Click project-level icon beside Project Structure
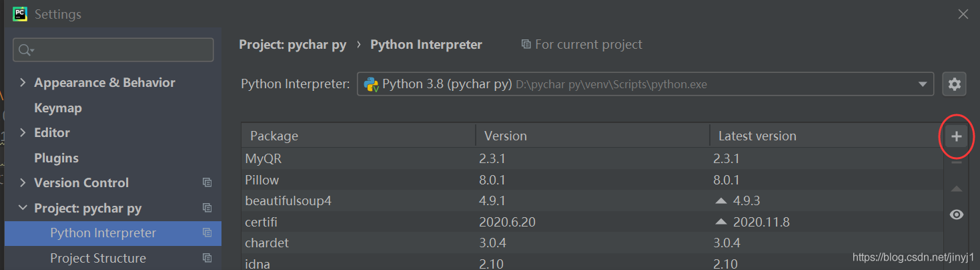 point(207,258)
